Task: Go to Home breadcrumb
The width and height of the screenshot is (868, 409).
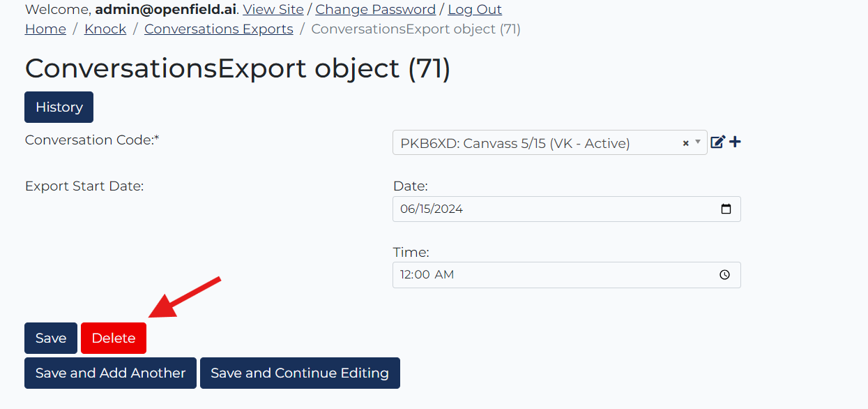Action: [45, 29]
